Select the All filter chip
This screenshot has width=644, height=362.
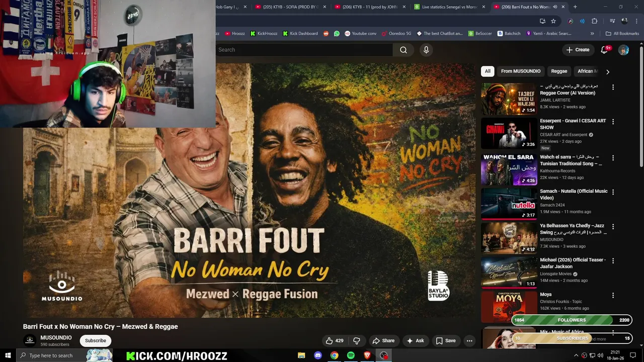coord(488,71)
